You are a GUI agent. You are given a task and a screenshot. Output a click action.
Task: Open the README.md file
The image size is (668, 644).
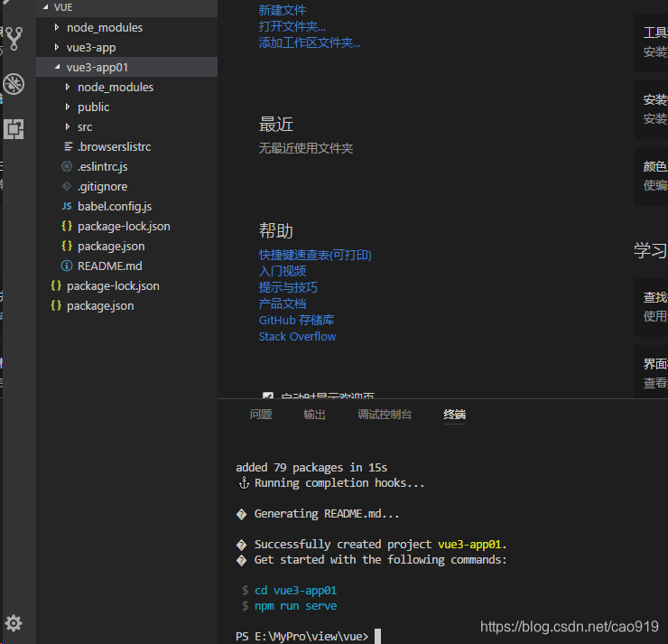pos(126,266)
